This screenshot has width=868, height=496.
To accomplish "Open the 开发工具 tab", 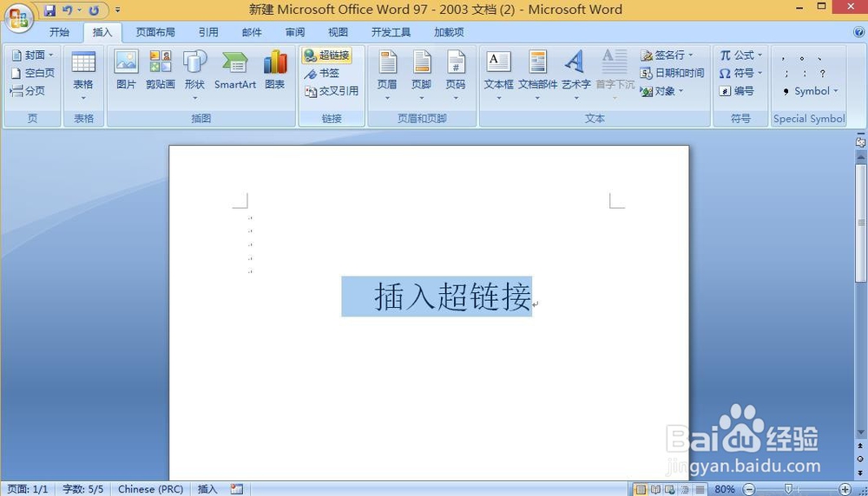I will [391, 32].
